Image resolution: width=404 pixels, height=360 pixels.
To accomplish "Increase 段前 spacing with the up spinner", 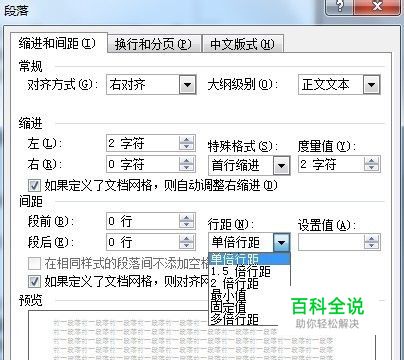I will 187,217.
